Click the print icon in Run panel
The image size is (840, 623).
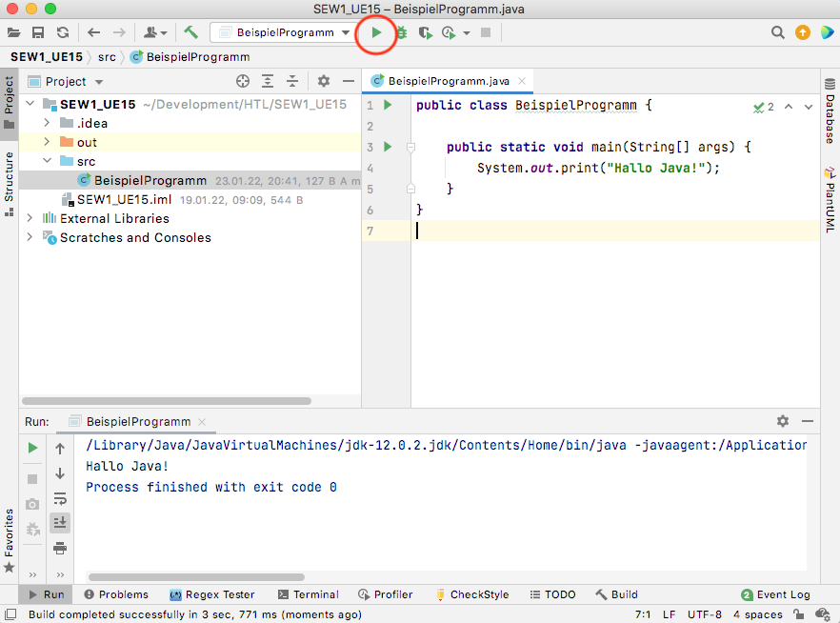(60, 548)
